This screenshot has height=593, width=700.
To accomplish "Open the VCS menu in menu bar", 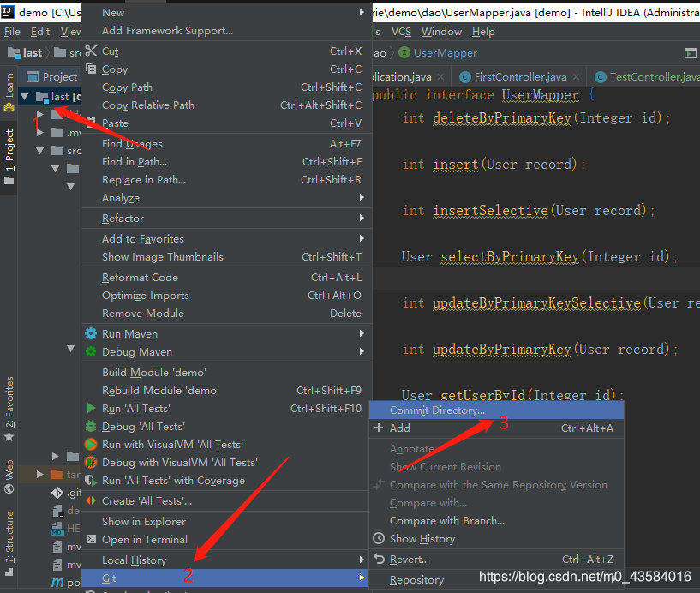I will 401,32.
